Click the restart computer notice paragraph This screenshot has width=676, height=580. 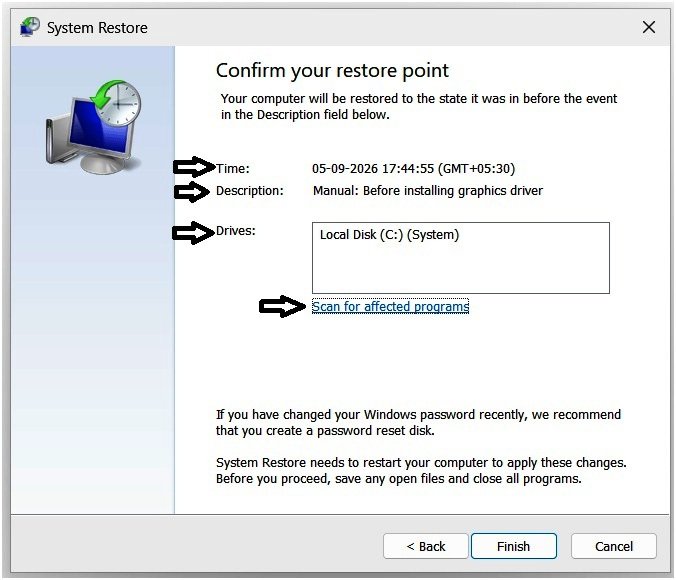[421, 470]
